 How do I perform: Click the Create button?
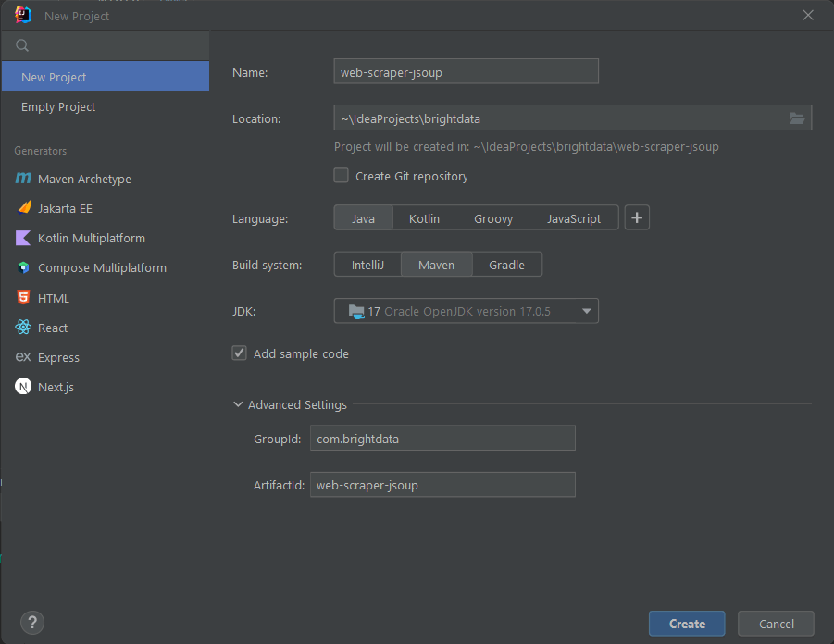687,624
